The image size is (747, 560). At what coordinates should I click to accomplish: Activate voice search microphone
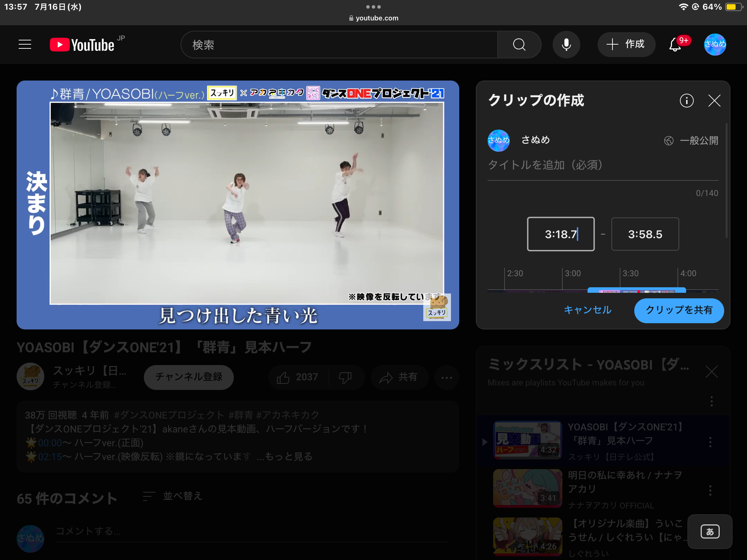point(566,45)
